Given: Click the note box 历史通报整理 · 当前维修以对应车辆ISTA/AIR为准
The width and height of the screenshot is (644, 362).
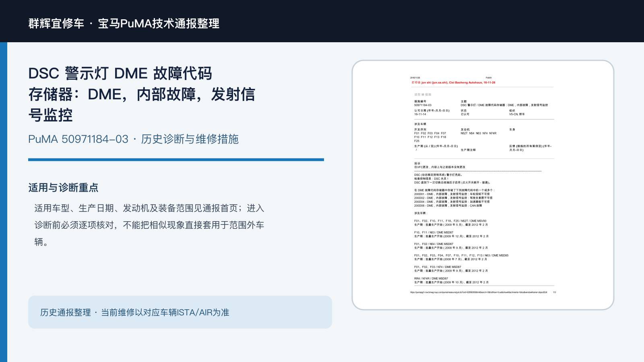Looking at the screenshot, I should [x=180, y=312].
